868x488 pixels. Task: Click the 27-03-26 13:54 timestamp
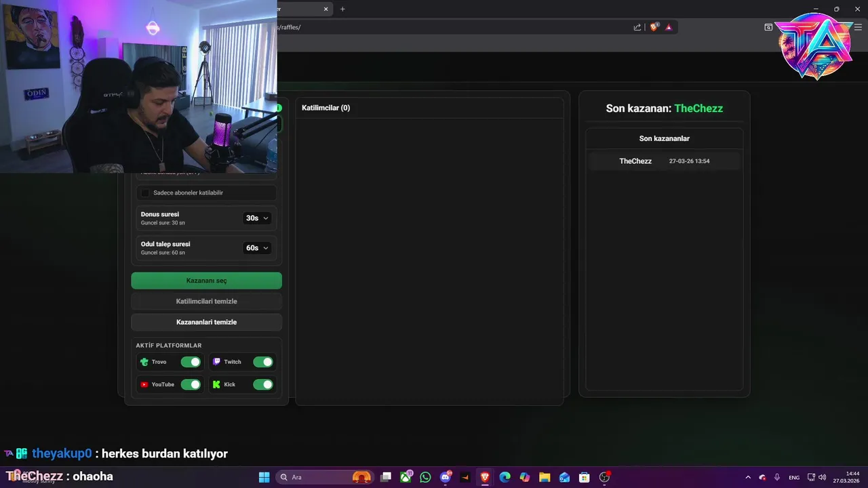pos(689,161)
